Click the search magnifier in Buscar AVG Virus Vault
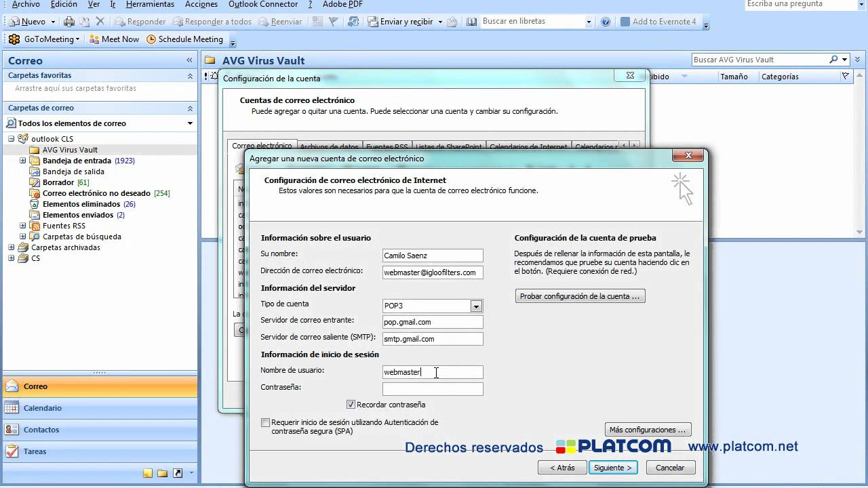 (x=834, y=60)
